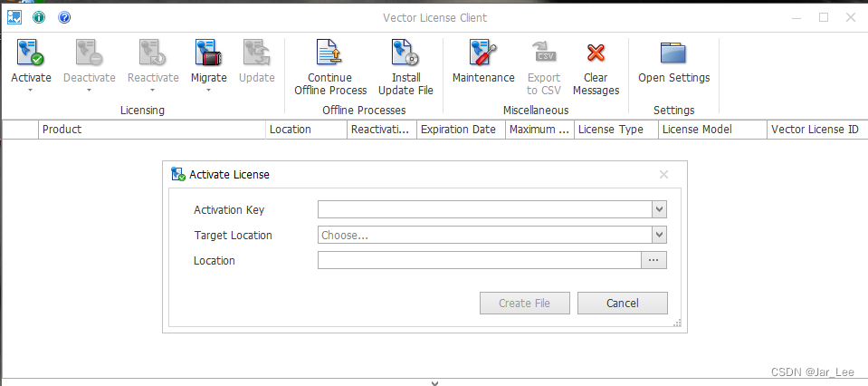The image size is (868, 386).
Task: Maximize the Vector License Client window
Action: (x=824, y=18)
